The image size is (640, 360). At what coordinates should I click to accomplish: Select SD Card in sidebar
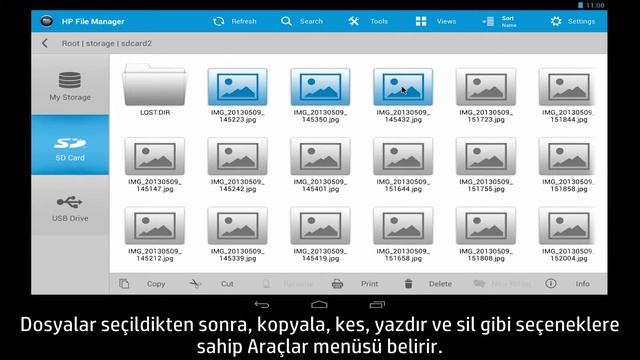pos(70,145)
